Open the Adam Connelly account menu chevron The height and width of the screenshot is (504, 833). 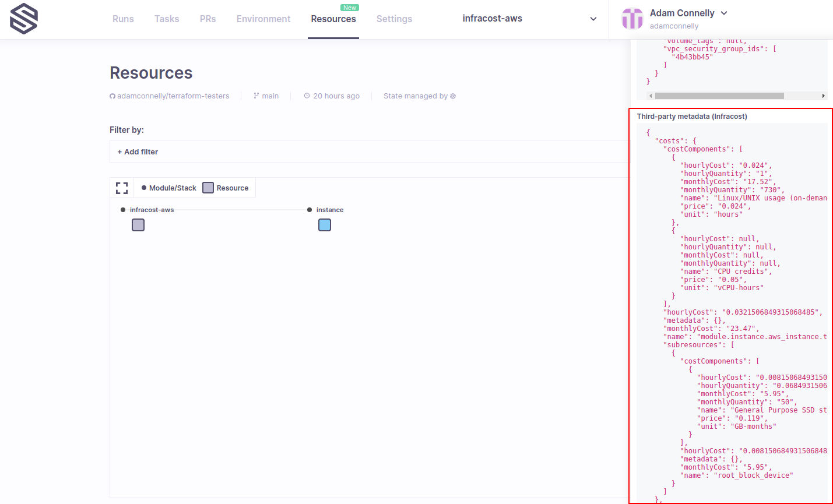(724, 13)
